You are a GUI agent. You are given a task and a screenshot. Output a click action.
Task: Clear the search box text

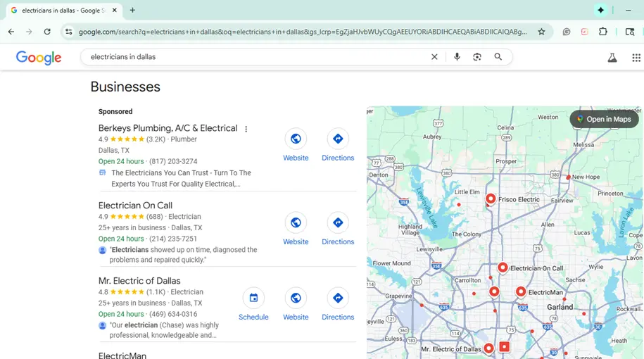[x=434, y=57]
